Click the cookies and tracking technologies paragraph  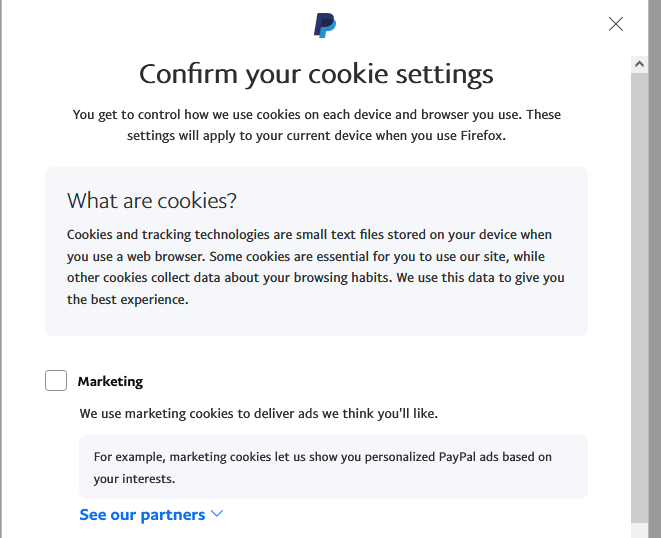[x=316, y=266]
